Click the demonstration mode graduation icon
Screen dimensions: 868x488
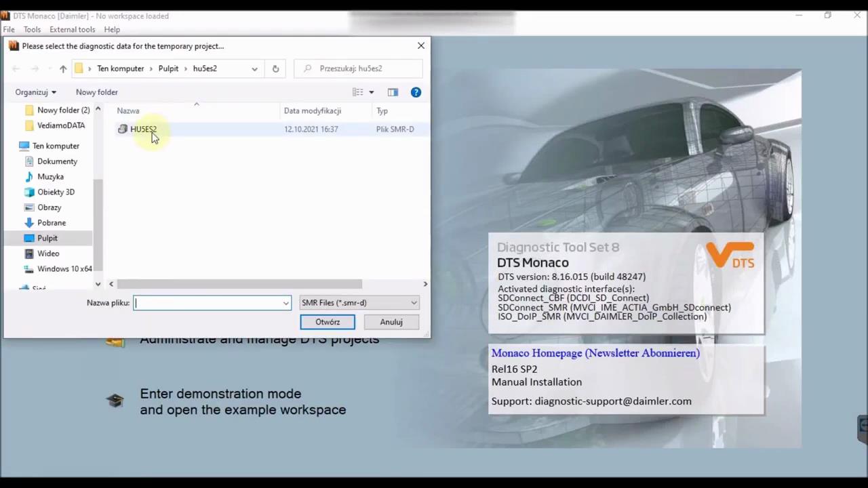115,401
